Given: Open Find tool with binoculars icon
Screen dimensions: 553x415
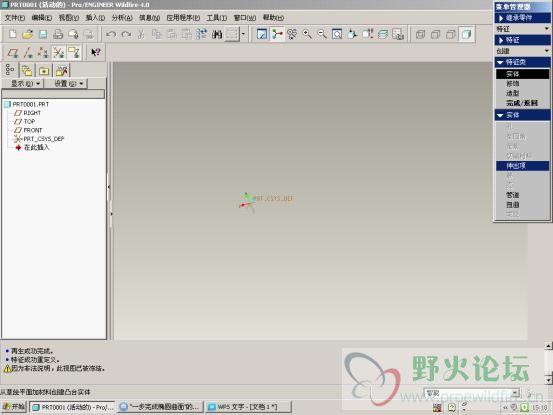Looking at the screenshot, I should 217,34.
